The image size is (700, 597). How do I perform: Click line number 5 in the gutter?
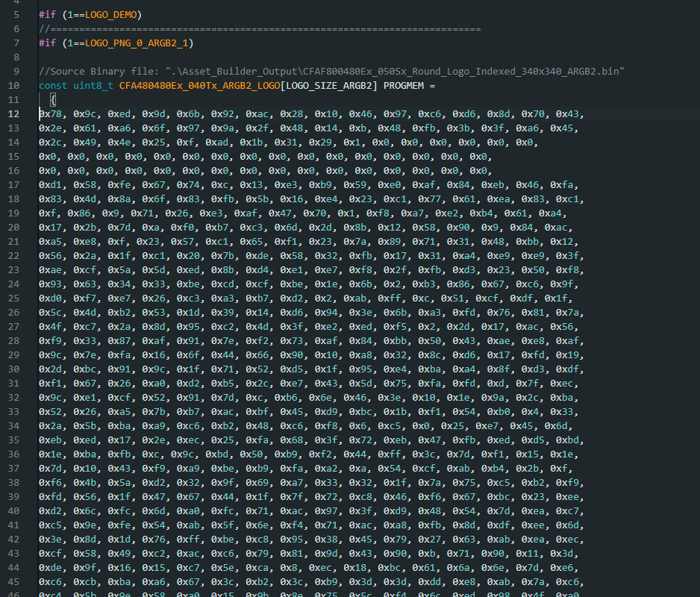[16, 15]
